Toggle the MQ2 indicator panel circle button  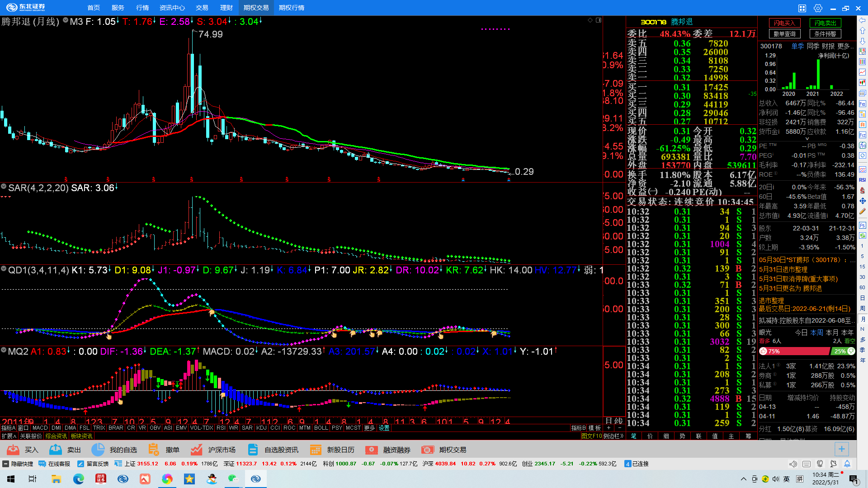tap(4, 350)
